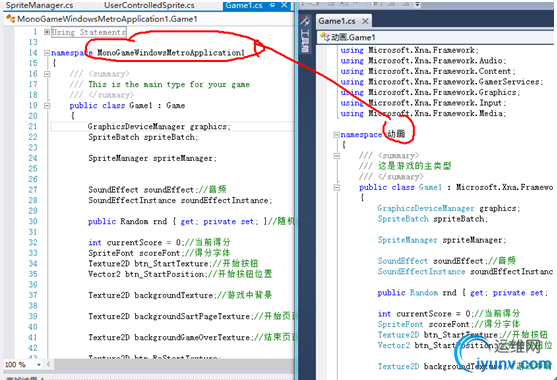Open the 100 % zoom dropdown
557x380 pixels.
[39, 365]
